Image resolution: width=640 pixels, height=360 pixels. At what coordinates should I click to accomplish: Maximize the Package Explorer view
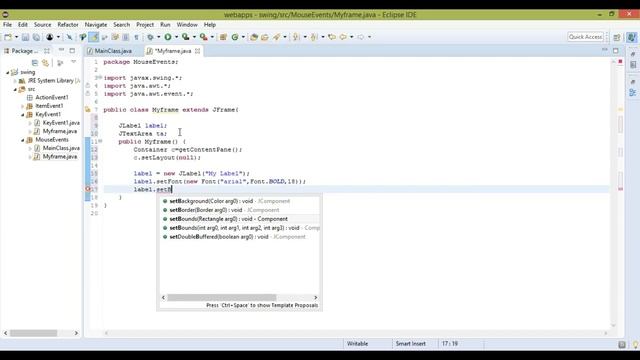click(72, 51)
